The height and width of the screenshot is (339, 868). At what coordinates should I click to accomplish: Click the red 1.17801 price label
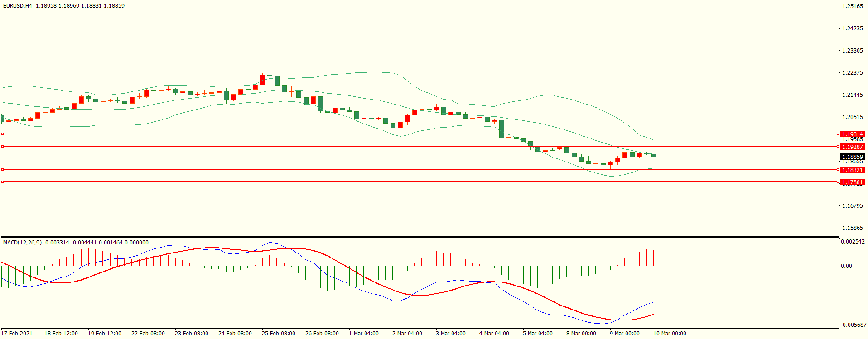coord(852,182)
